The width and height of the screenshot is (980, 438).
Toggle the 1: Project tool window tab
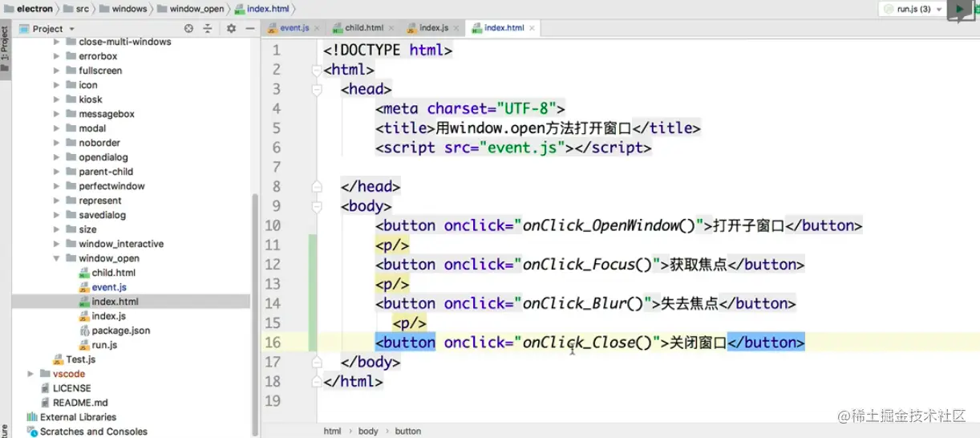click(x=5, y=48)
